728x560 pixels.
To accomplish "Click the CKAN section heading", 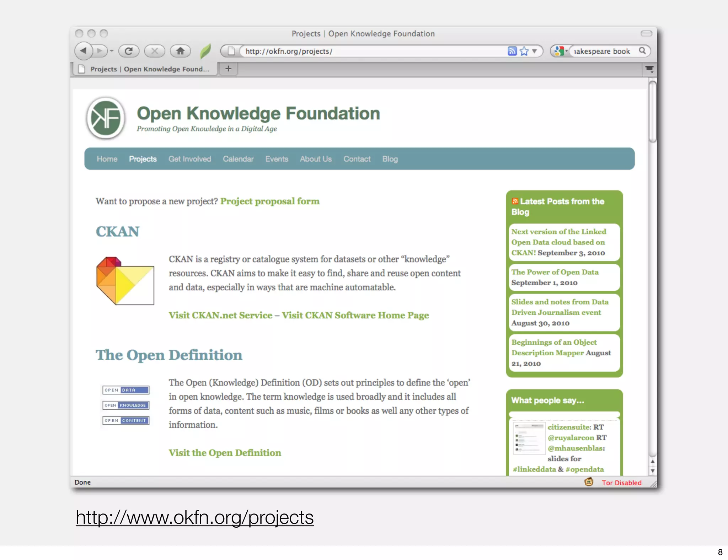I will point(117,231).
